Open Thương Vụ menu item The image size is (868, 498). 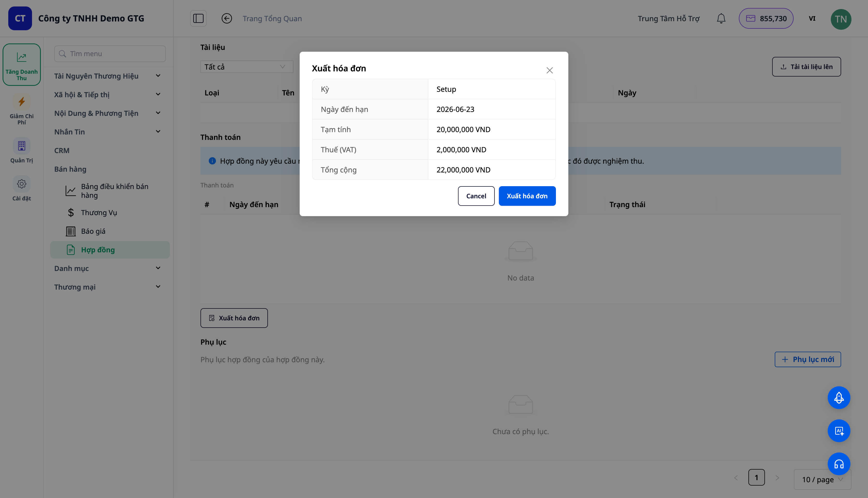[110, 212]
